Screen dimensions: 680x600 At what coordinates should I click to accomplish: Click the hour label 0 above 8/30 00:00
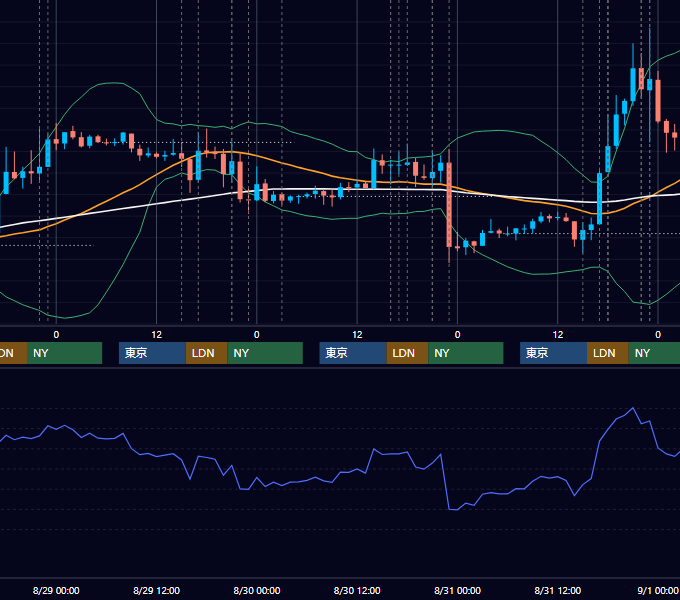click(x=257, y=335)
